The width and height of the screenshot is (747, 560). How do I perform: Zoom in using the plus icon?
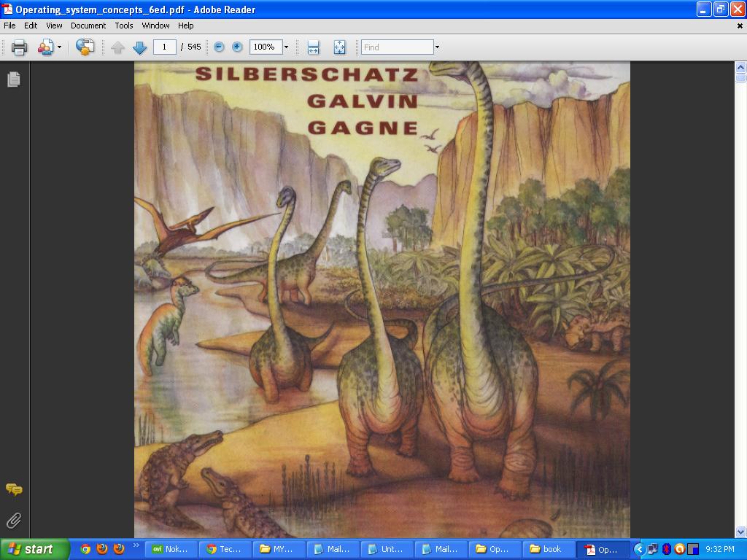pos(237,47)
